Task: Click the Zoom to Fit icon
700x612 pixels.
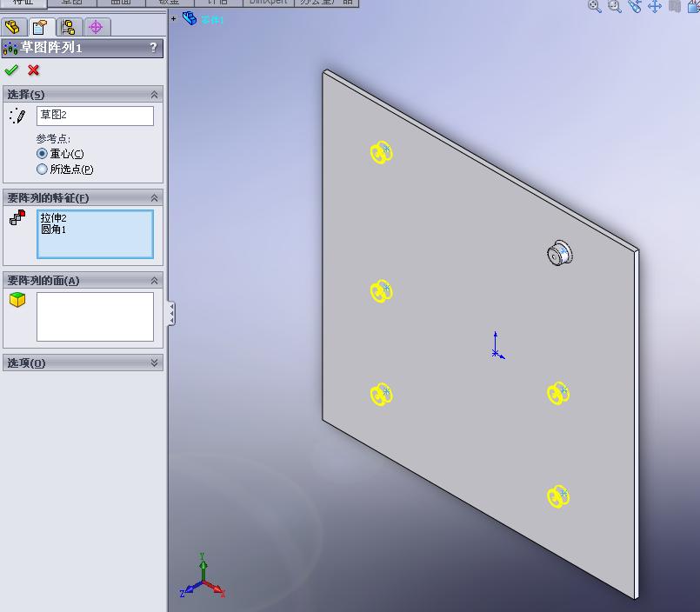Action: (595, 6)
